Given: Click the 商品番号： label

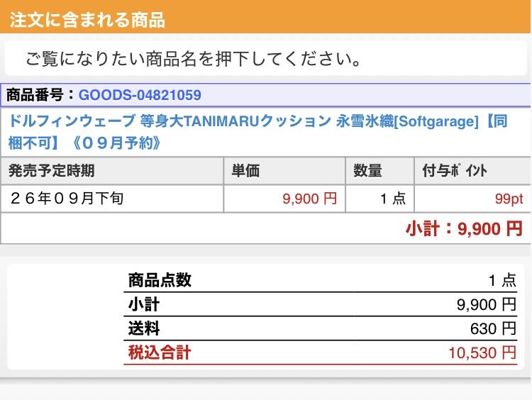Looking at the screenshot, I should (41, 95).
